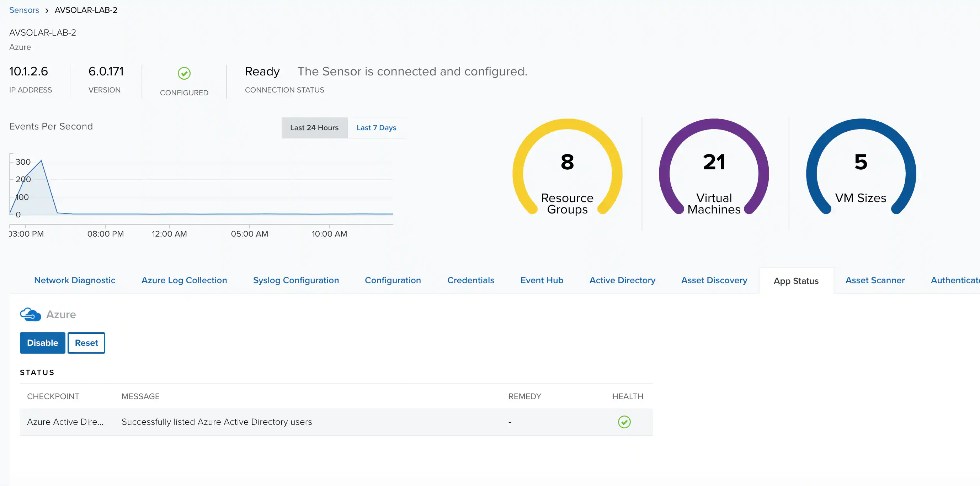Switch to Azure Log Collection tab
This screenshot has width=980, height=486.
[184, 280]
